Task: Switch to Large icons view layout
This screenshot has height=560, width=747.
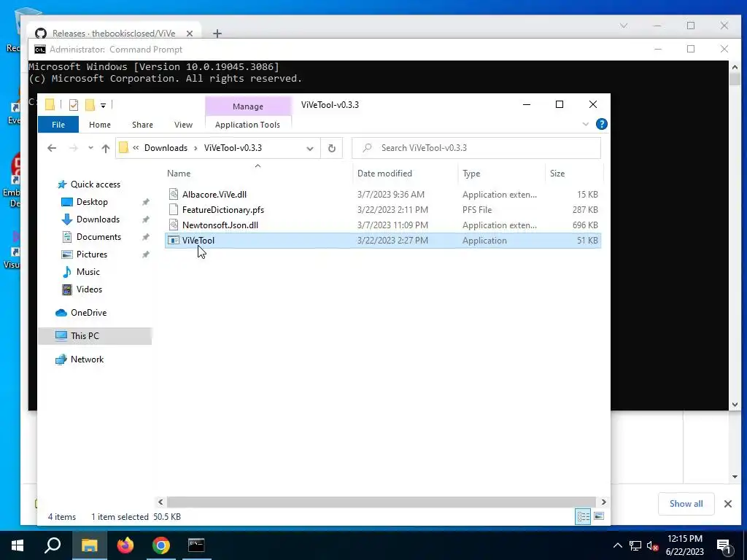Action: point(599,517)
